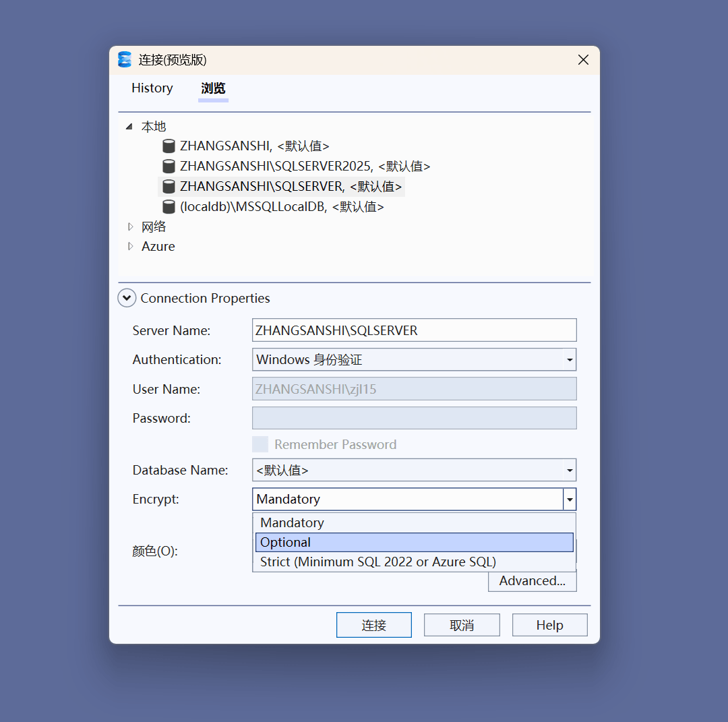Choose Mandatory from the Encrypt list

pyautogui.click(x=414, y=523)
